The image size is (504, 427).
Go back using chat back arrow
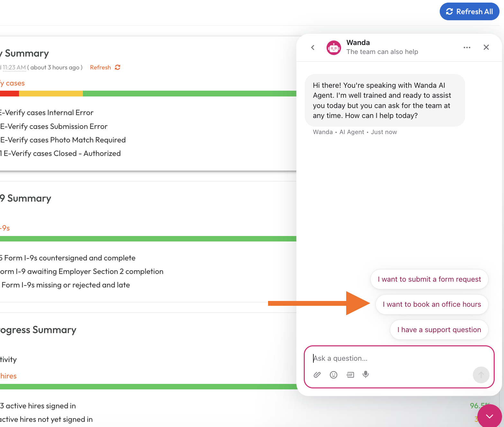313,48
